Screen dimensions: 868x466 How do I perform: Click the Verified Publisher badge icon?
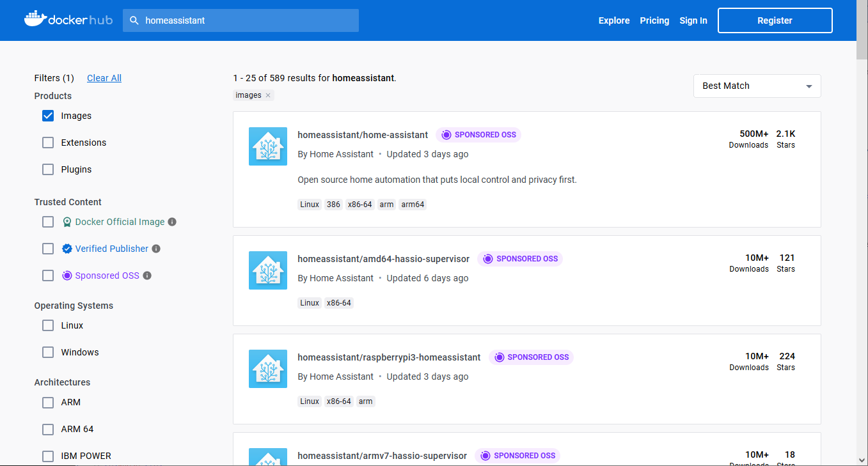(x=67, y=249)
